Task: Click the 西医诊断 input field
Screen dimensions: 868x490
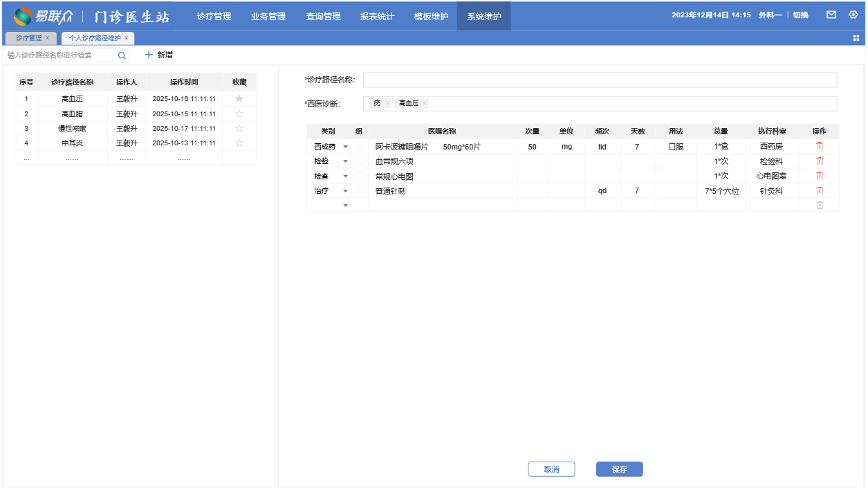Action: [x=600, y=103]
